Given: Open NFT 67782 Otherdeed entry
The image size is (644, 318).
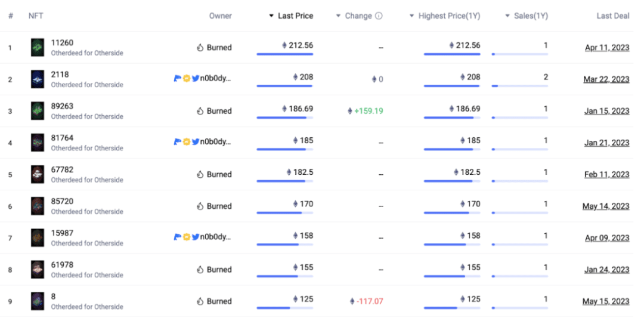Looking at the screenshot, I should tap(62, 169).
